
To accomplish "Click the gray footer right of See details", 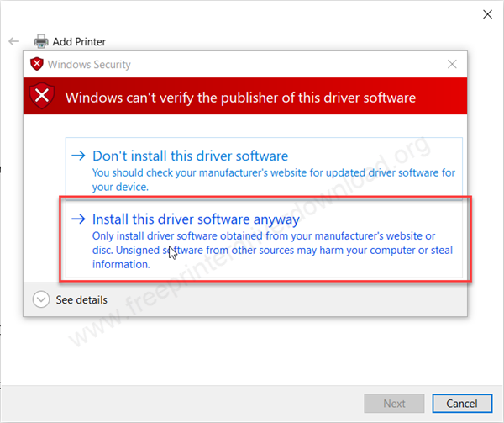I will click(294, 299).
